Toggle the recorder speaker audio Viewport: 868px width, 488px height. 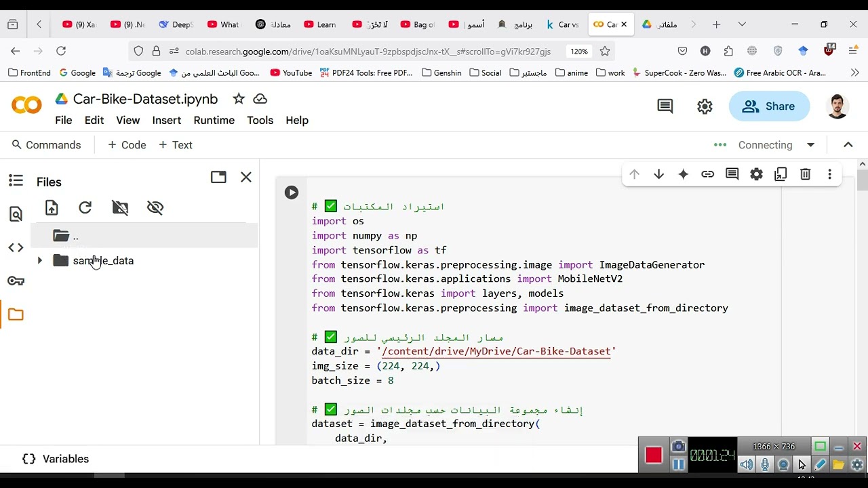[x=747, y=464]
